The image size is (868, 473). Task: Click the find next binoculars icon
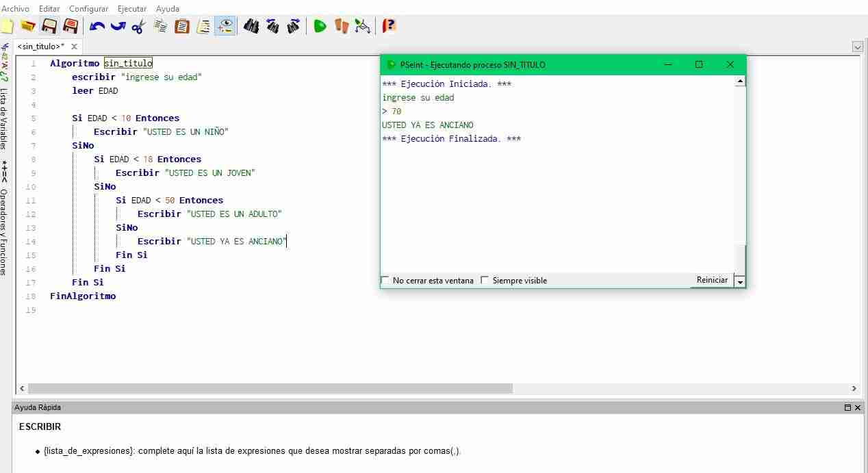[294, 26]
